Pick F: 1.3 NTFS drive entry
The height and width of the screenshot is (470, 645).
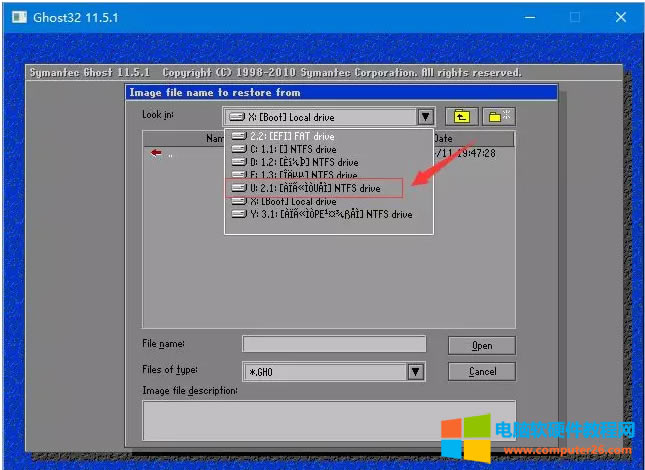point(300,175)
